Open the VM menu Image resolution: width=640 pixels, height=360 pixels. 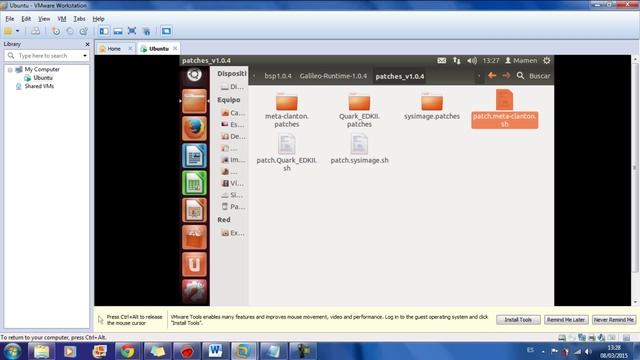coord(62,19)
